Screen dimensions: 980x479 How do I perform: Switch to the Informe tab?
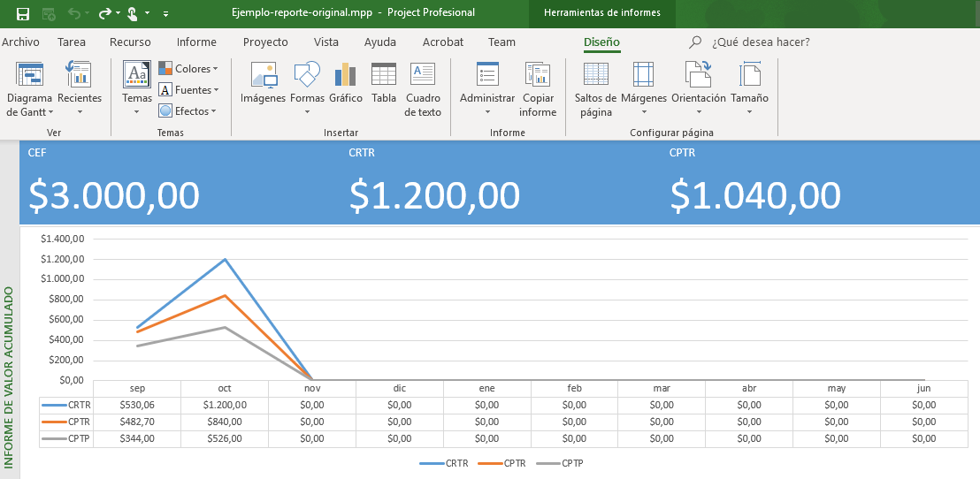tap(196, 42)
